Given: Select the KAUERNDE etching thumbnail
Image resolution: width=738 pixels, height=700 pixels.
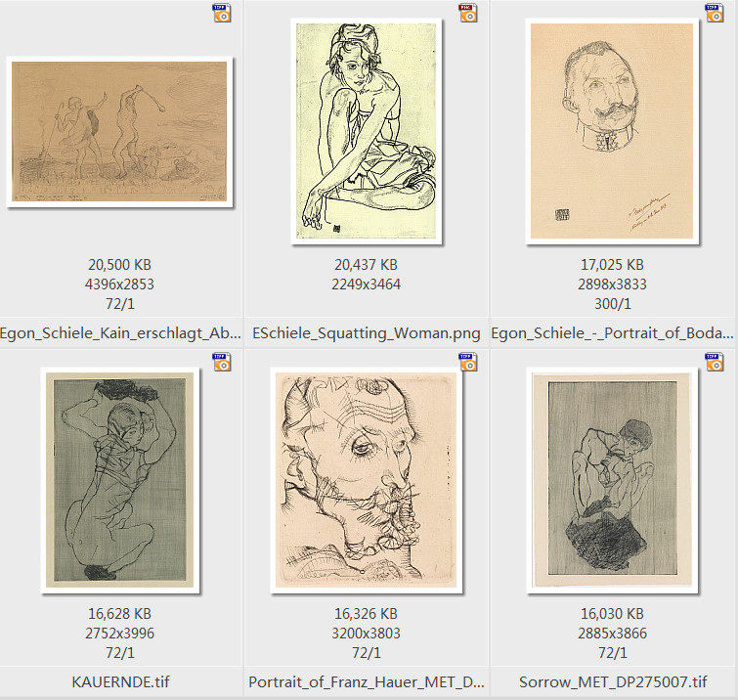Looking at the screenshot, I should [x=120, y=480].
